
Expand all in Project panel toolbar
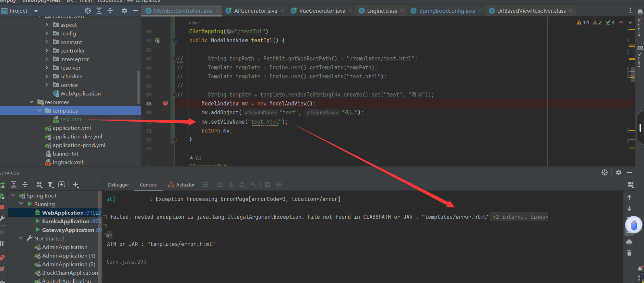click(x=99, y=11)
